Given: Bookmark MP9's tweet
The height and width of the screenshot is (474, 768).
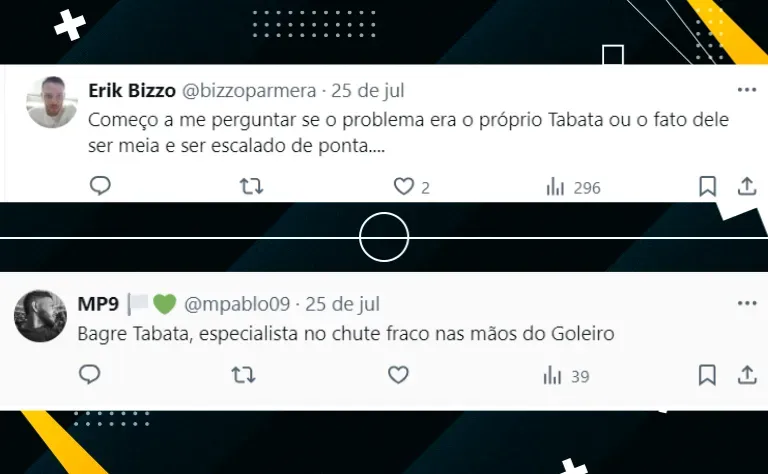Looking at the screenshot, I should [x=707, y=375].
